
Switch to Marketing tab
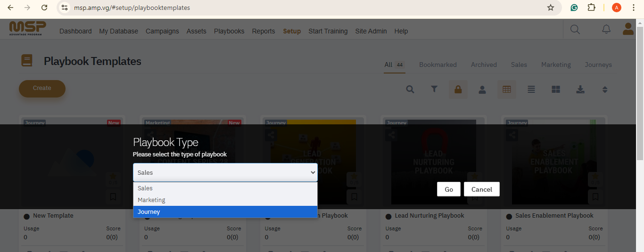[x=556, y=65]
